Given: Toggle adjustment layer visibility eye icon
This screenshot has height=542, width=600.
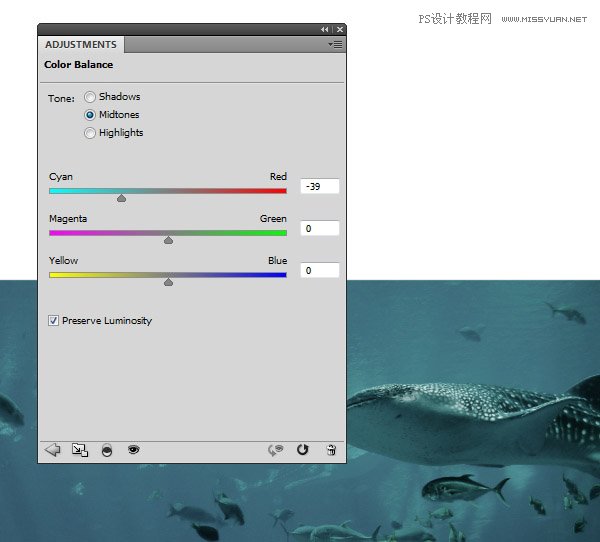Looking at the screenshot, I should pyautogui.click(x=133, y=451).
